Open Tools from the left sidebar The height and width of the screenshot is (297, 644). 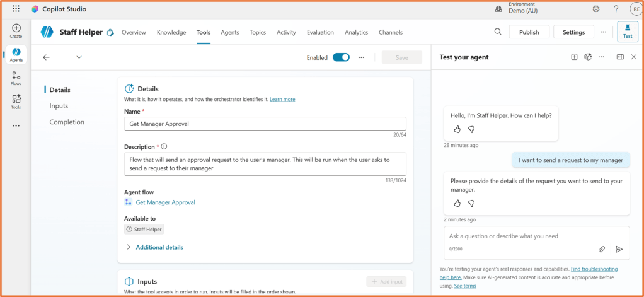(16, 102)
